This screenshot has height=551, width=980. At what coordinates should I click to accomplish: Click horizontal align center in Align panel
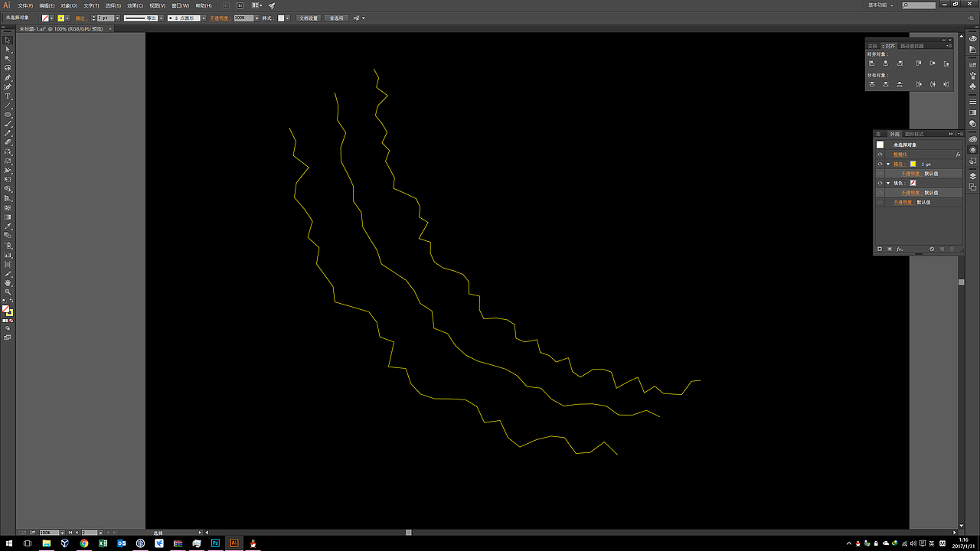pos(886,64)
